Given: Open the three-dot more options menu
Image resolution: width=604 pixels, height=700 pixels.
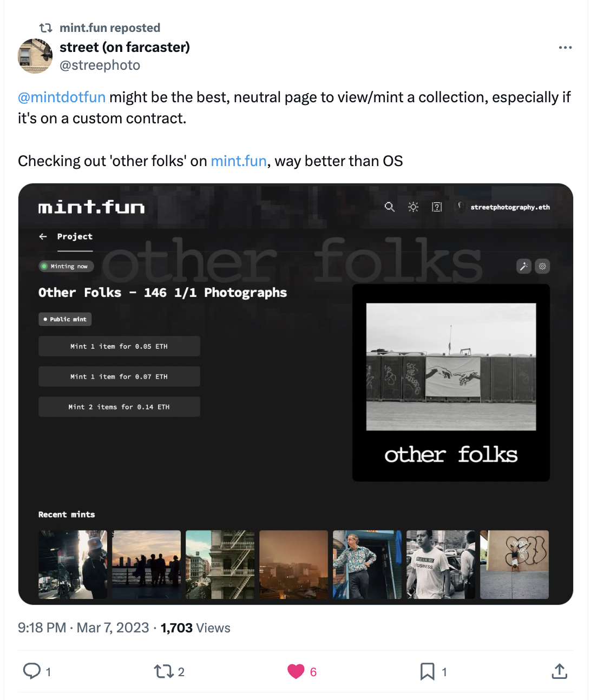Looking at the screenshot, I should tap(565, 48).
